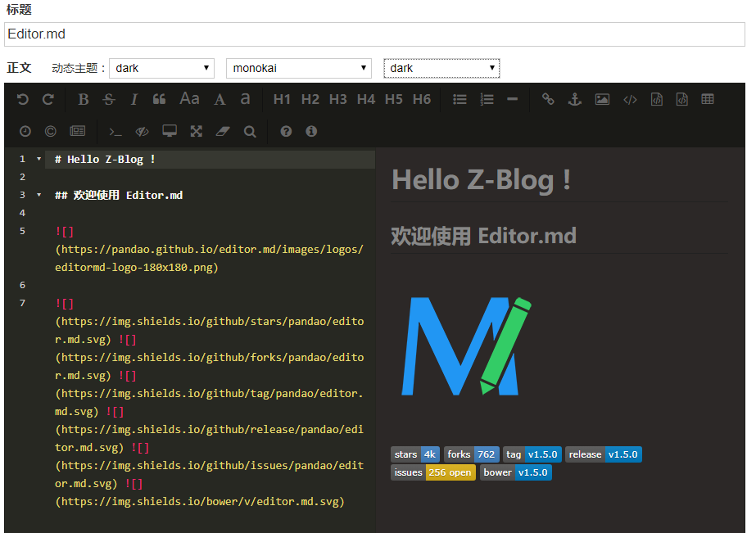
Task: Focus the 标题 input containing Editor.md
Action: (374, 34)
